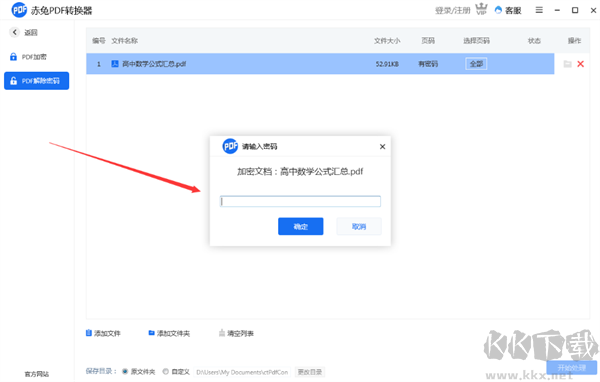Click the save directory path field
Screen dimensions: 600x382
coord(242,372)
